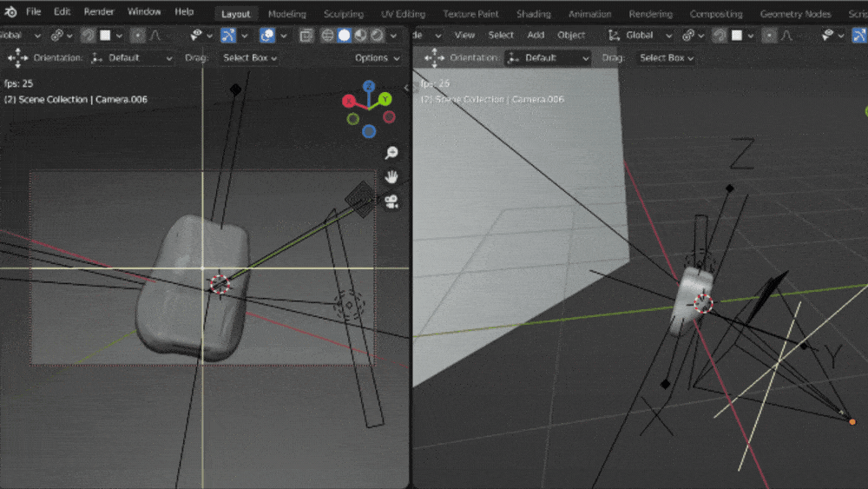Open Orientation Default dropdown in right viewport

pos(548,57)
